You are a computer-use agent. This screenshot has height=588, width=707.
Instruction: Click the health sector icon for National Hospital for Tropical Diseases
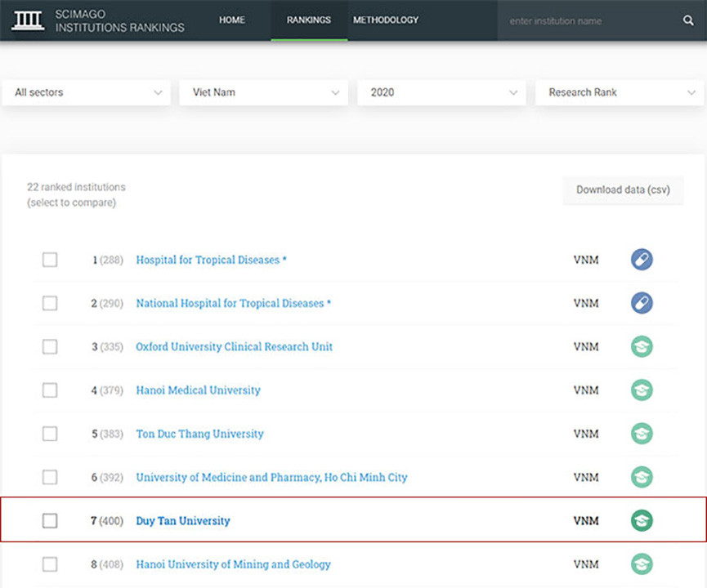[x=642, y=303]
